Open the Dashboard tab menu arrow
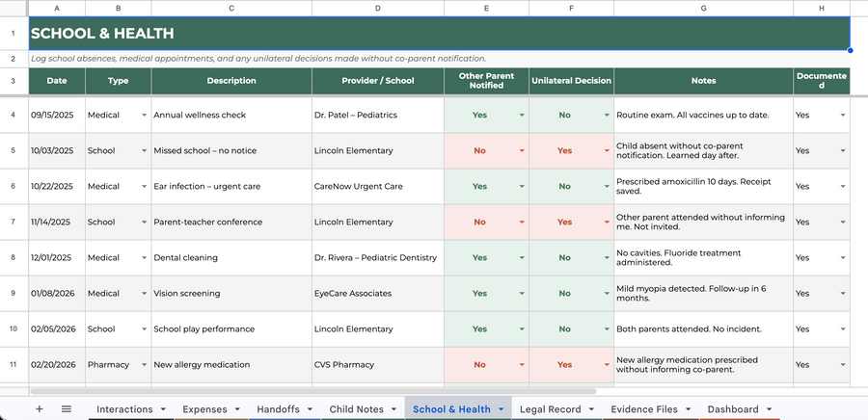This screenshot has width=868, height=420. (769, 409)
